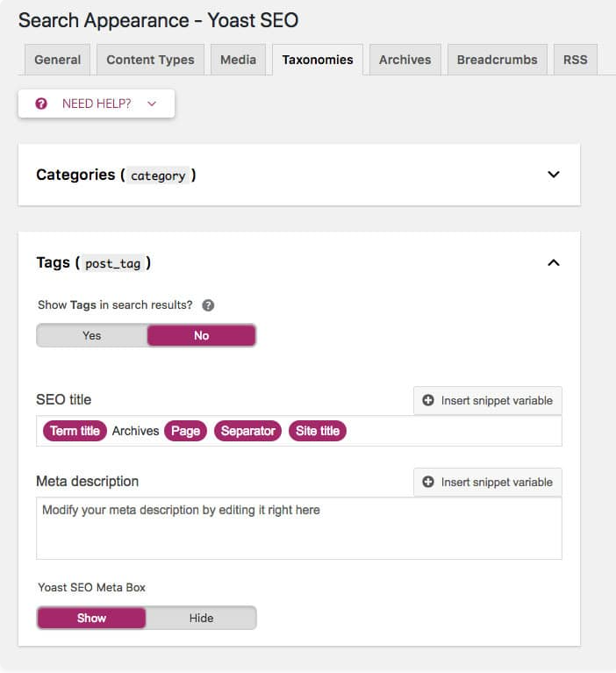Set Show Tags in search results to No
The height and width of the screenshot is (673, 616).
coord(201,335)
